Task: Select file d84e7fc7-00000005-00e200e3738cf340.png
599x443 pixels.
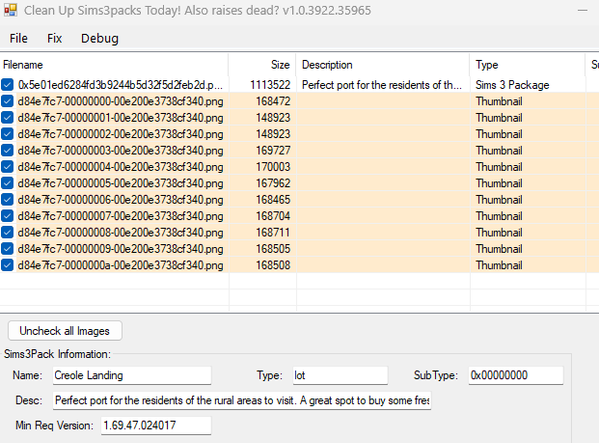Action: tap(120, 183)
